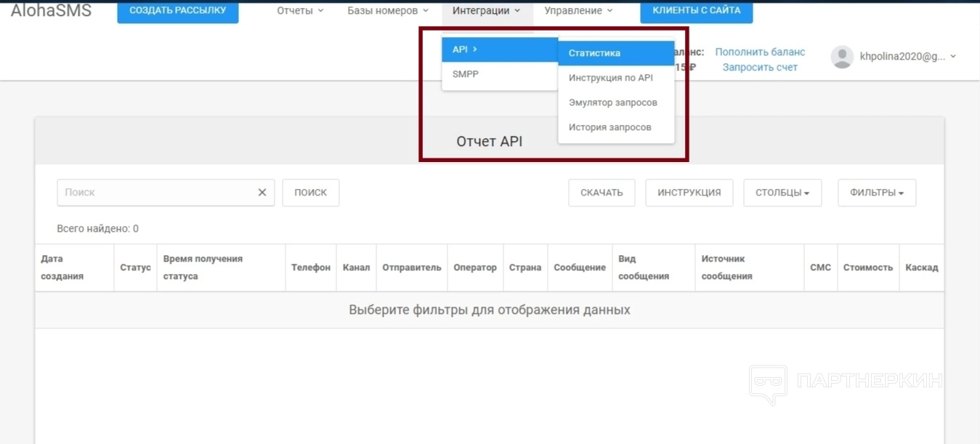Click the ПОИСК button

311,193
